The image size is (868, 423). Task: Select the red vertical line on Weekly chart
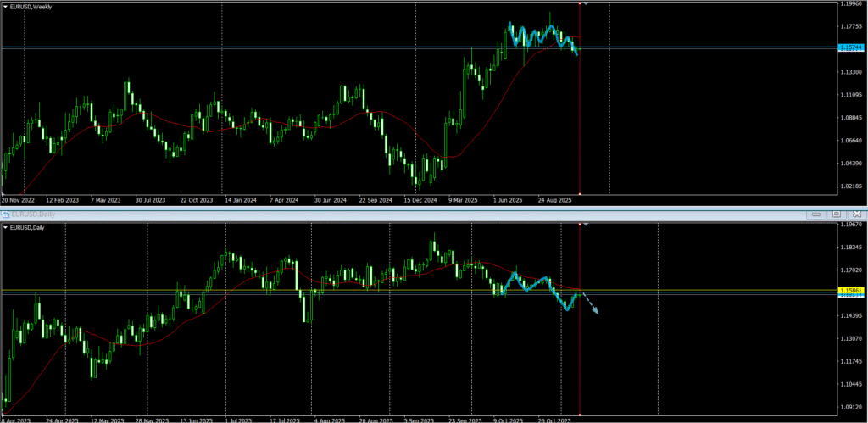pyautogui.click(x=579, y=102)
